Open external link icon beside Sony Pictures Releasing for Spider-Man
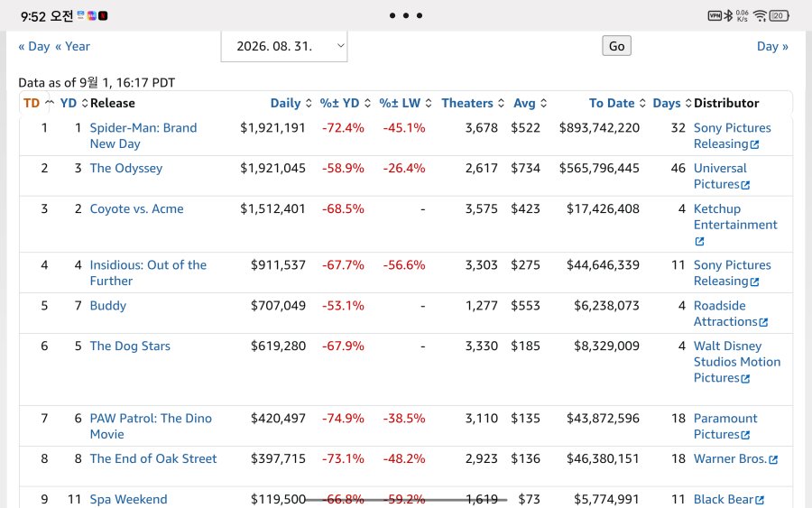This screenshot has height=508, width=812. 754,144
